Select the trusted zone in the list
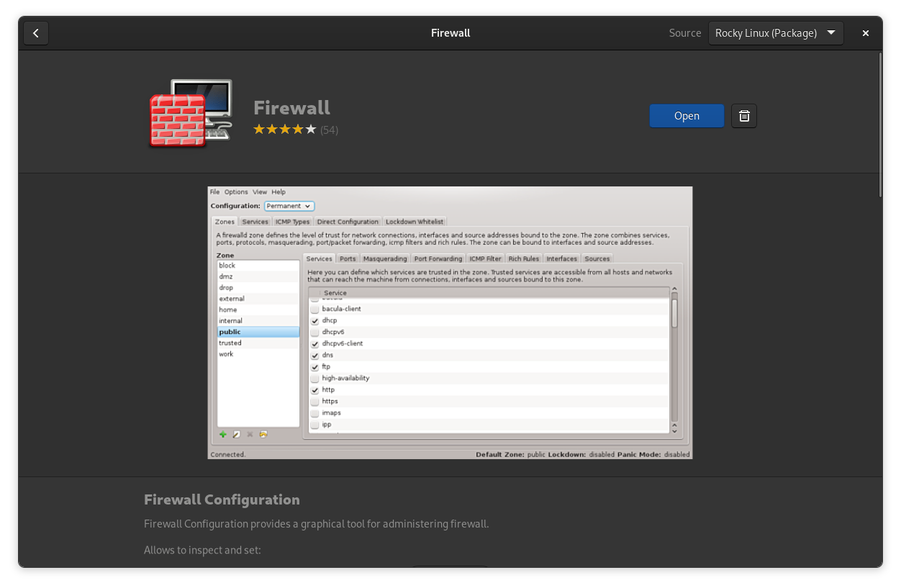Screen dimensions: 901x588 coord(230,343)
